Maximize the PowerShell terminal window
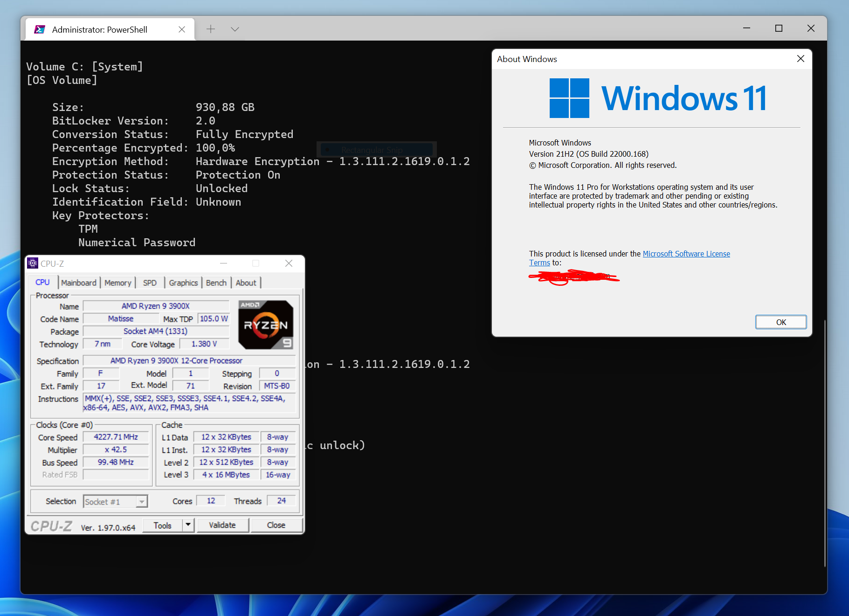The height and width of the screenshot is (616, 849). tap(779, 28)
